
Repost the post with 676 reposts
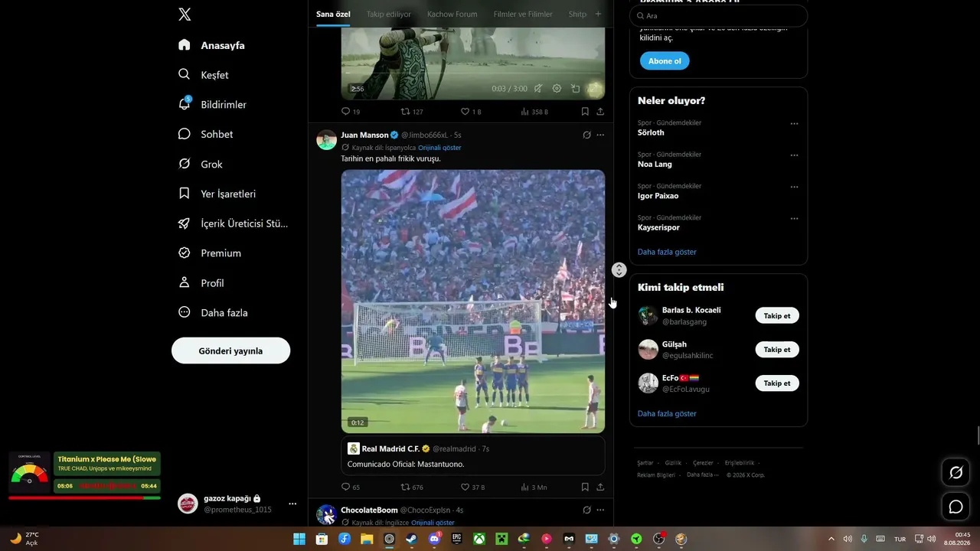pos(412,487)
